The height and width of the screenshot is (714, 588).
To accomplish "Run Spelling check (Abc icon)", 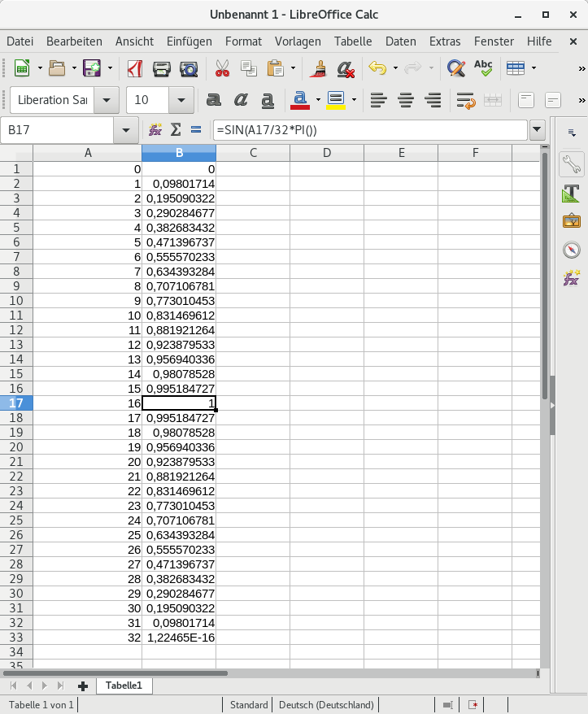I will point(483,68).
